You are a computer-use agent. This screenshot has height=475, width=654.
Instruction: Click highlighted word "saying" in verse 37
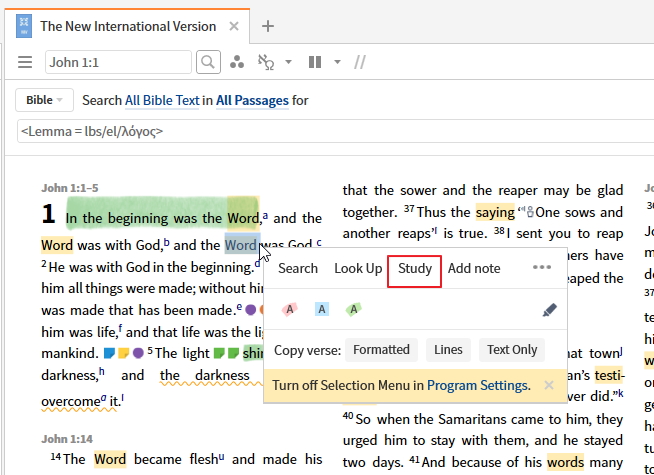pos(495,212)
